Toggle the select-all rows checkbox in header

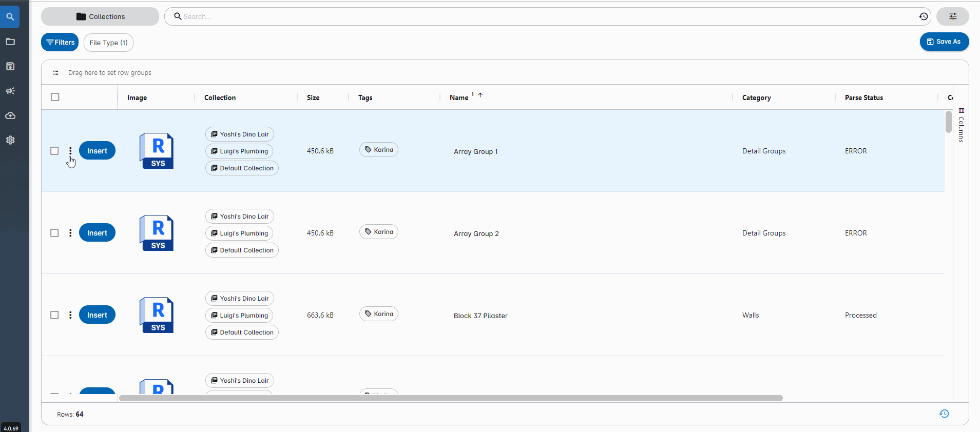(x=55, y=97)
